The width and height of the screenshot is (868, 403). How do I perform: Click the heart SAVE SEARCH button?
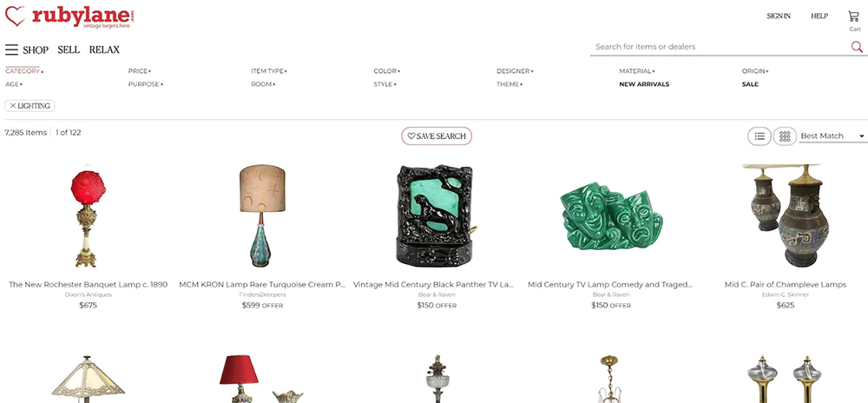tap(437, 136)
